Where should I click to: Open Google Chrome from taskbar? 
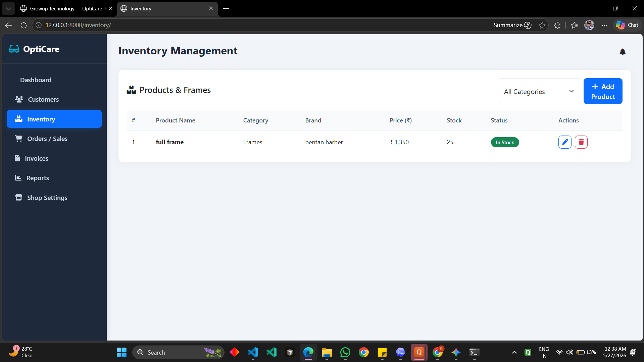coord(364,352)
